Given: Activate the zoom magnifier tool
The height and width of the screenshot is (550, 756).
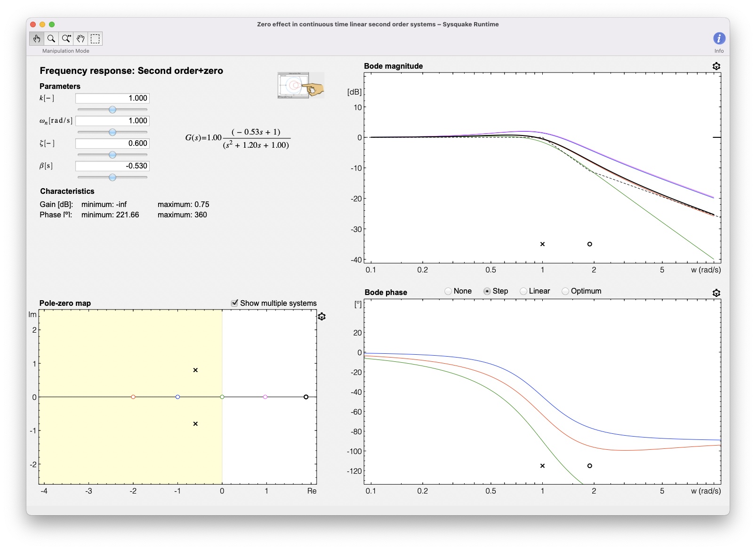Looking at the screenshot, I should point(52,39).
